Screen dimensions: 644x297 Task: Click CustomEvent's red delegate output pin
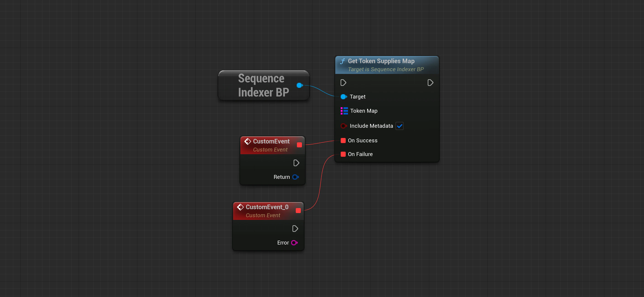pyautogui.click(x=299, y=145)
